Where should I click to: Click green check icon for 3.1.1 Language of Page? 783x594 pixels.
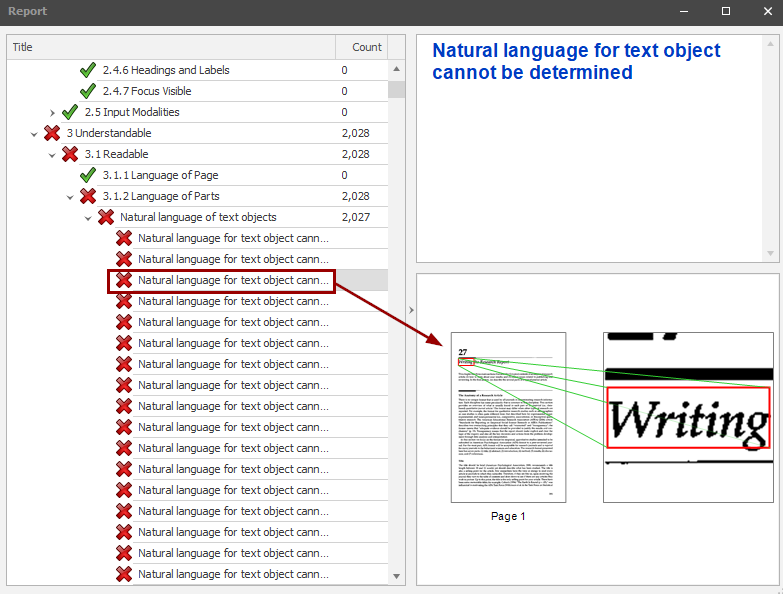coord(88,175)
